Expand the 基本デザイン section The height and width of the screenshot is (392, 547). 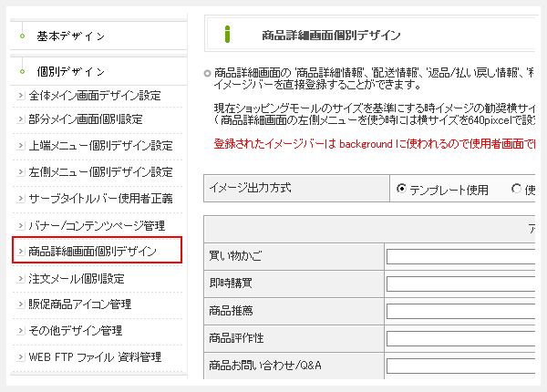(70, 36)
